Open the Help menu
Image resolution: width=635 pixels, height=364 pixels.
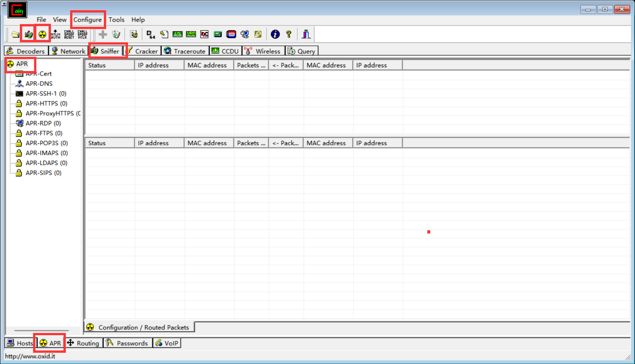point(138,19)
